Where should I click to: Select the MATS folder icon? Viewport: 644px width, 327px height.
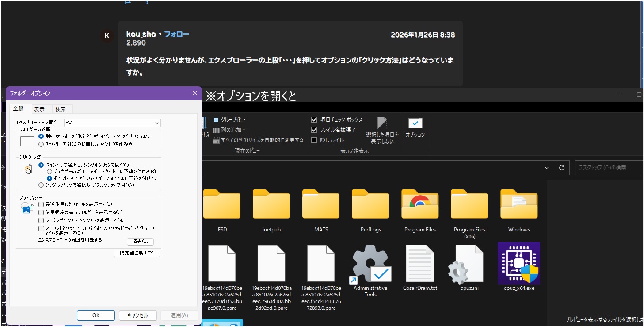(321, 204)
